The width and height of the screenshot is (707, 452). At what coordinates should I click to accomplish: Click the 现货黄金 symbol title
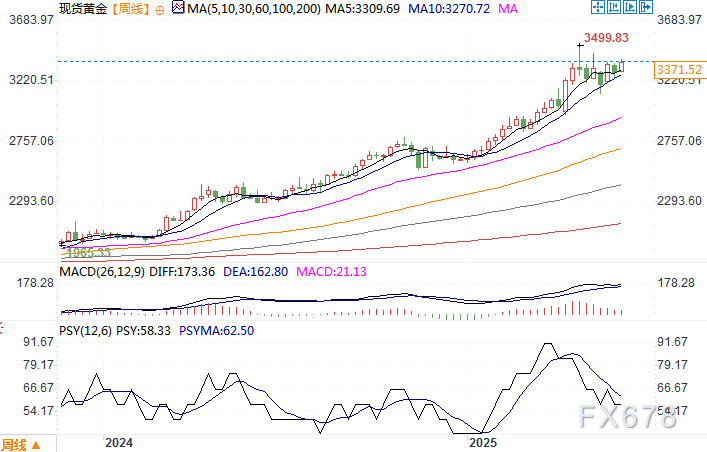[x=83, y=9]
